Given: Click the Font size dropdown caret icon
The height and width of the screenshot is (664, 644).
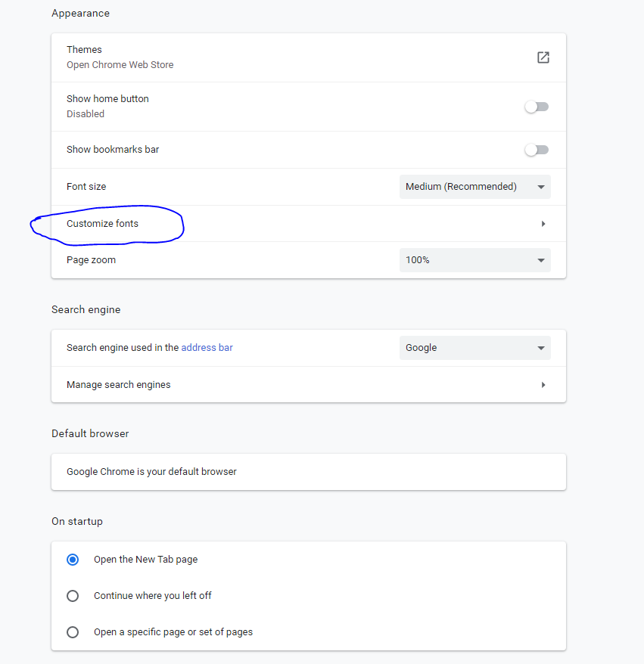Looking at the screenshot, I should (x=541, y=187).
